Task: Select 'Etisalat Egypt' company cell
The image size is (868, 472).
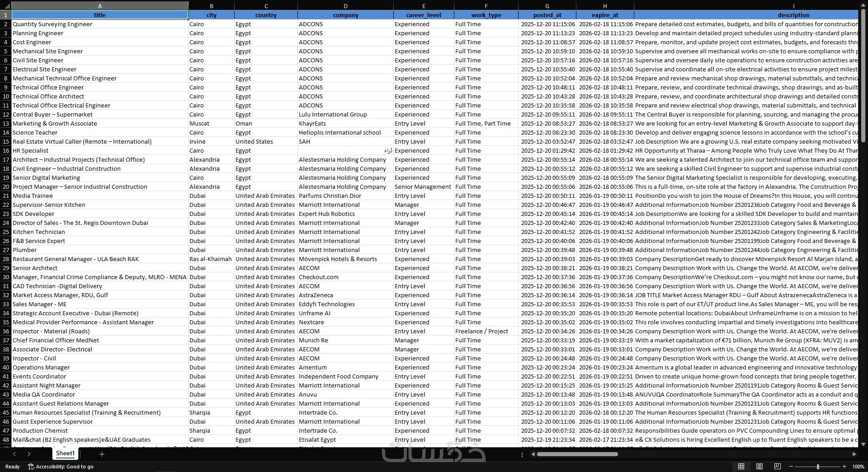Action: pyautogui.click(x=345, y=439)
